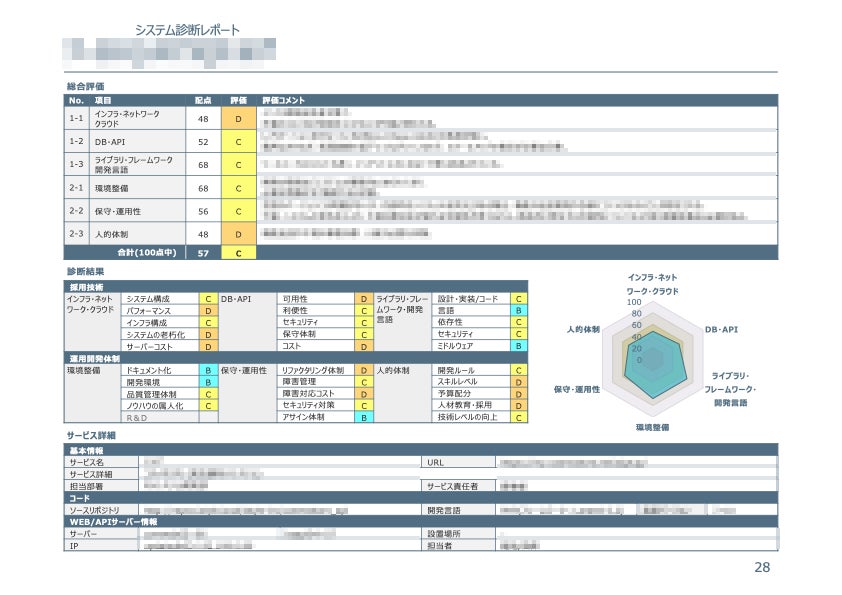The image size is (842, 595).
Task: Click the 保守体制 row label
Action: pos(299,334)
